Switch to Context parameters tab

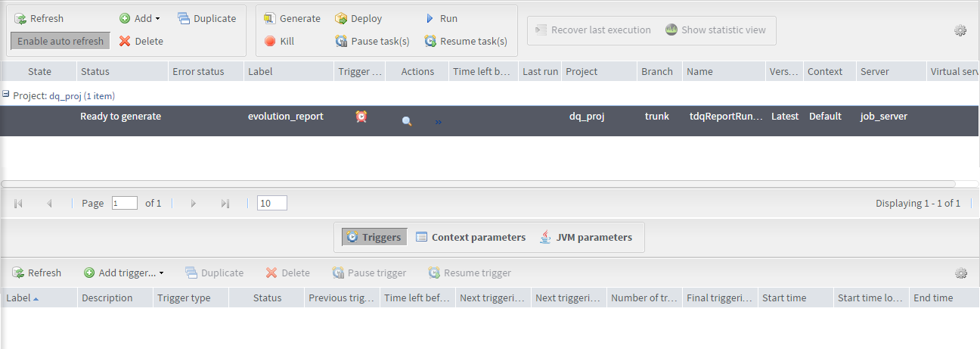coord(470,237)
